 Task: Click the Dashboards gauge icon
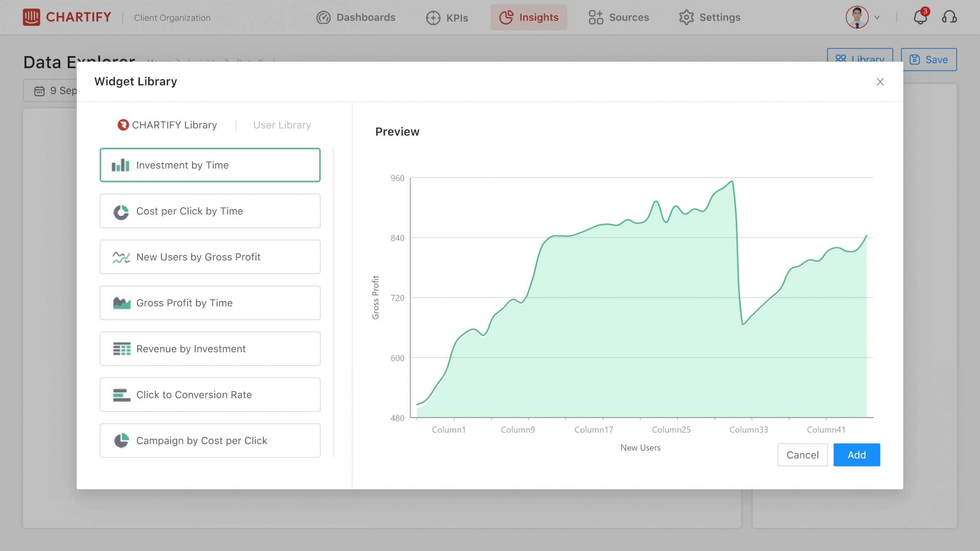[323, 18]
